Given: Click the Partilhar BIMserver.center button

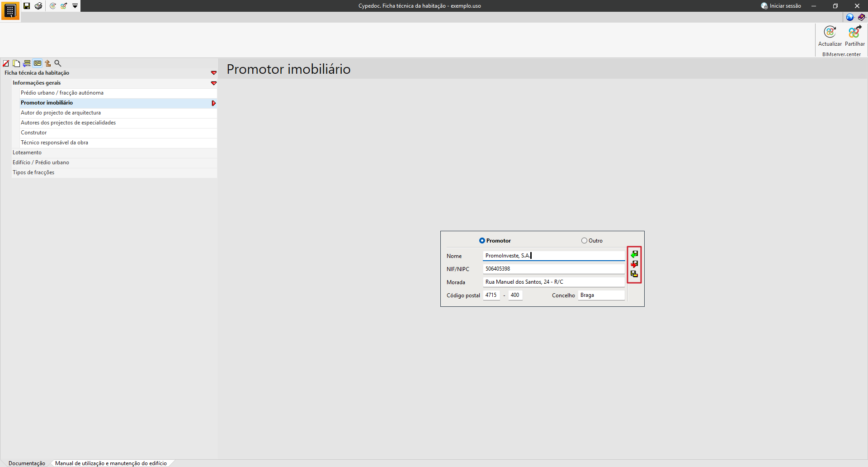Looking at the screenshot, I should click(x=855, y=36).
